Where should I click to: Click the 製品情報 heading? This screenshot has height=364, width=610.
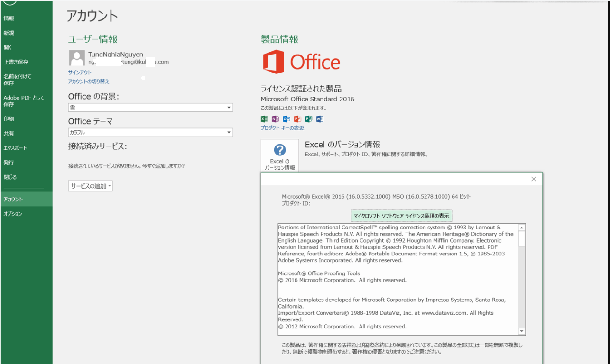(x=280, y=39)
